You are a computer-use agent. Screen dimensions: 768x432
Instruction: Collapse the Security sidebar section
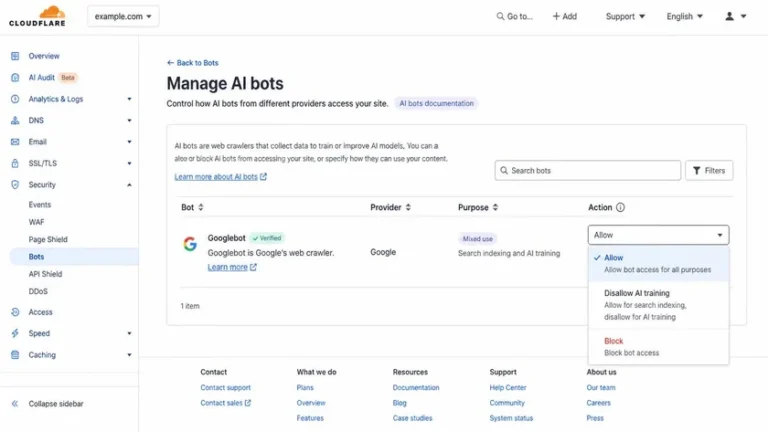tap(129, 185)
